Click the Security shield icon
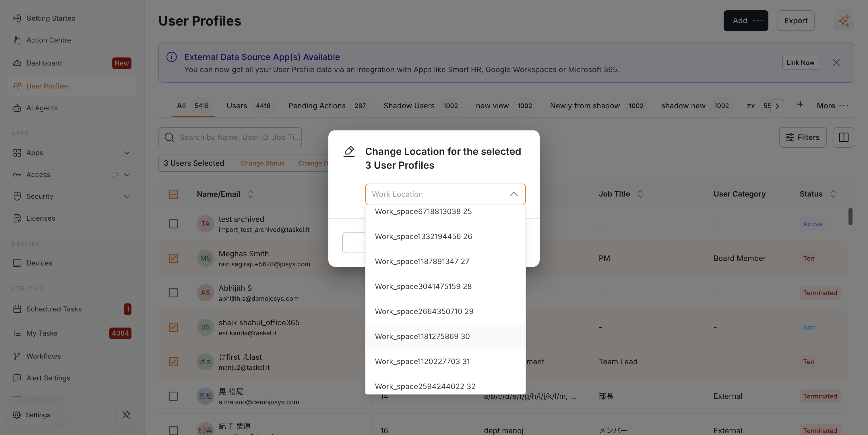 (x=17, y=196)
